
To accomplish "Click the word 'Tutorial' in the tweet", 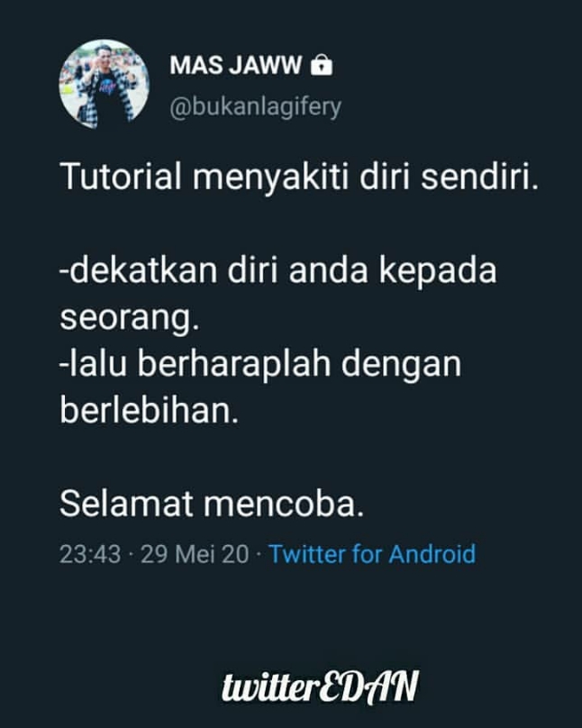I will click(121, 177).
